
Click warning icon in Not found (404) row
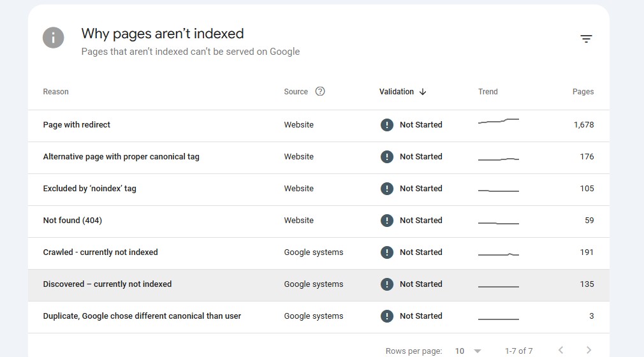coord(387,220)
